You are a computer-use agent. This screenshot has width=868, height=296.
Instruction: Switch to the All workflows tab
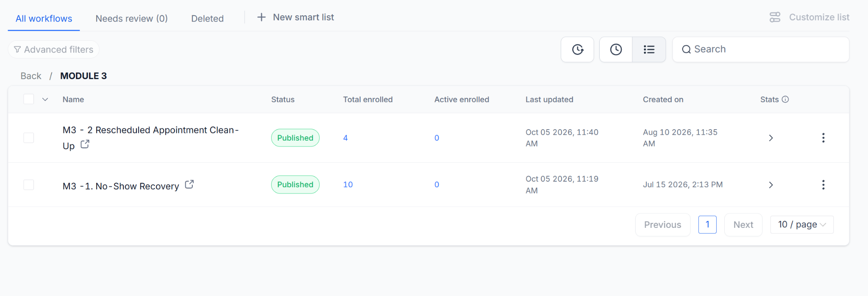tap(44, 19)
